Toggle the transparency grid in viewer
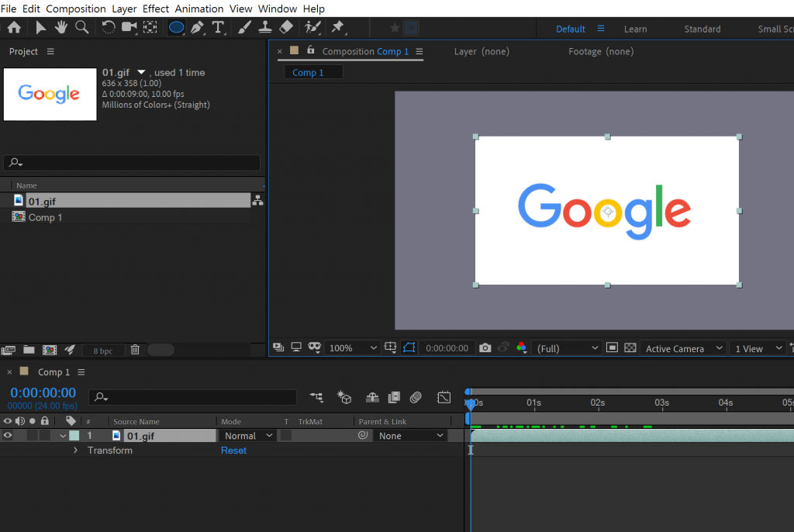The image size is (794, 532). 630,348
